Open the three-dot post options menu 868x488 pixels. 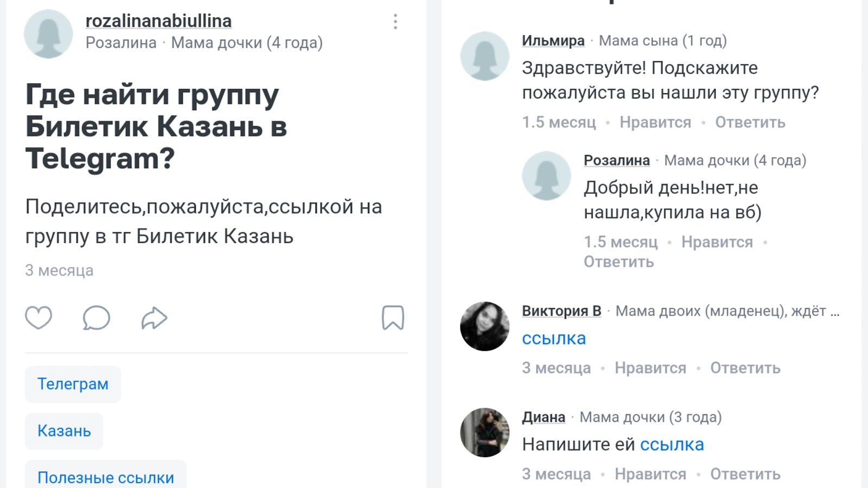[395, 22]
